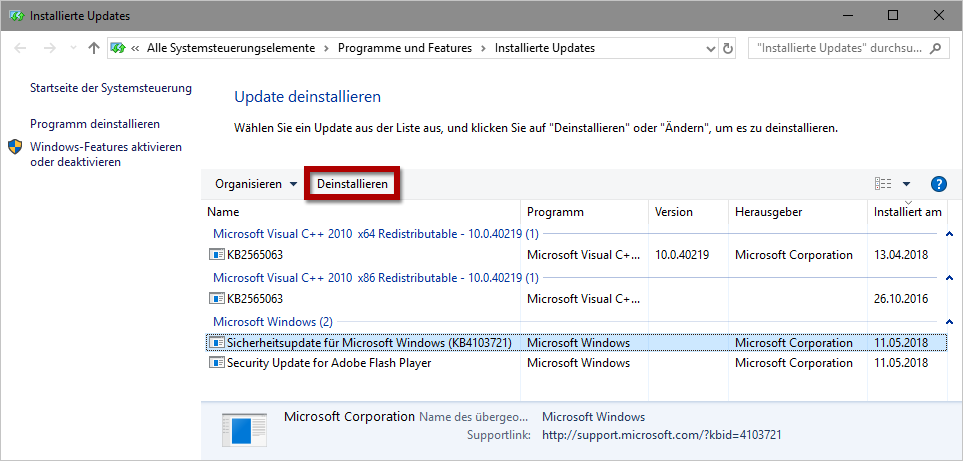Click shield icon beside Windows-Features link
963x461 pixels.
click(15, 147)
